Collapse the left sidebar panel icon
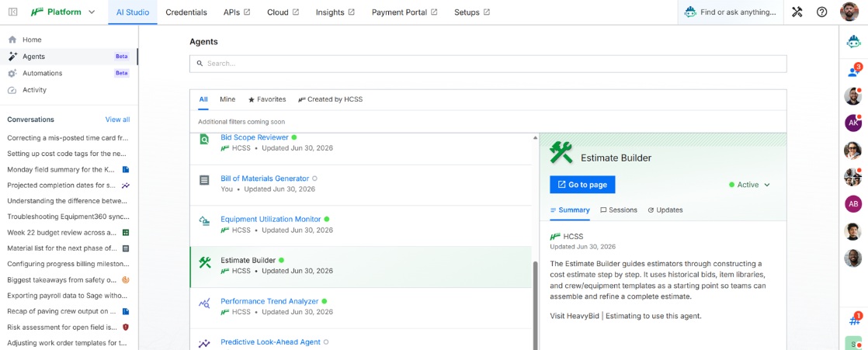Screen dimensions: 868x350 click(x=12, y=12)
